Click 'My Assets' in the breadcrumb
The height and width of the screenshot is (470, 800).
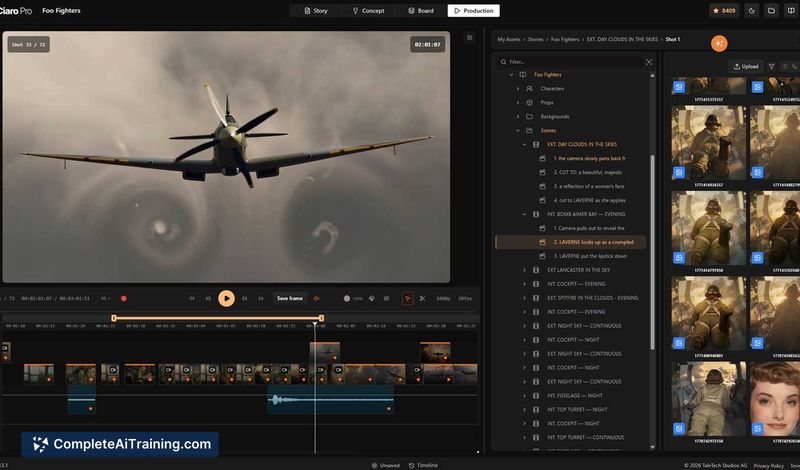pos(509,39)
